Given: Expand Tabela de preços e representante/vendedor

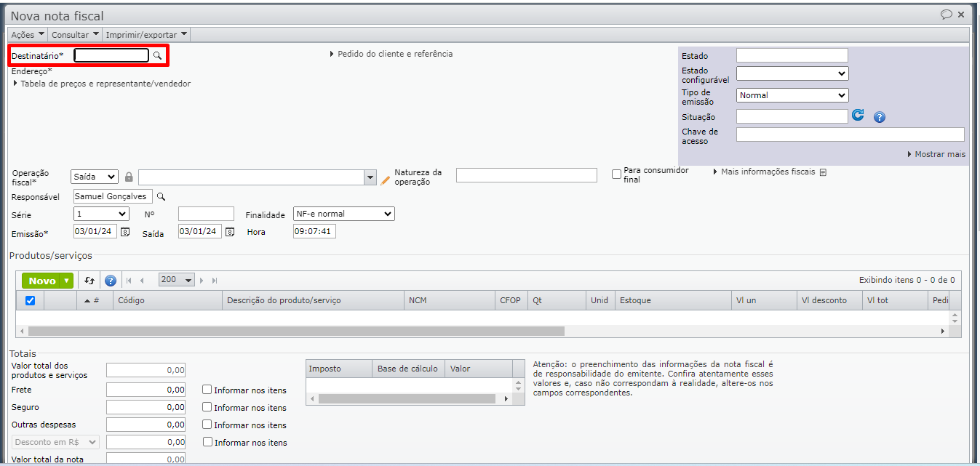Looking at the screenshot, I should pos(102,84).
